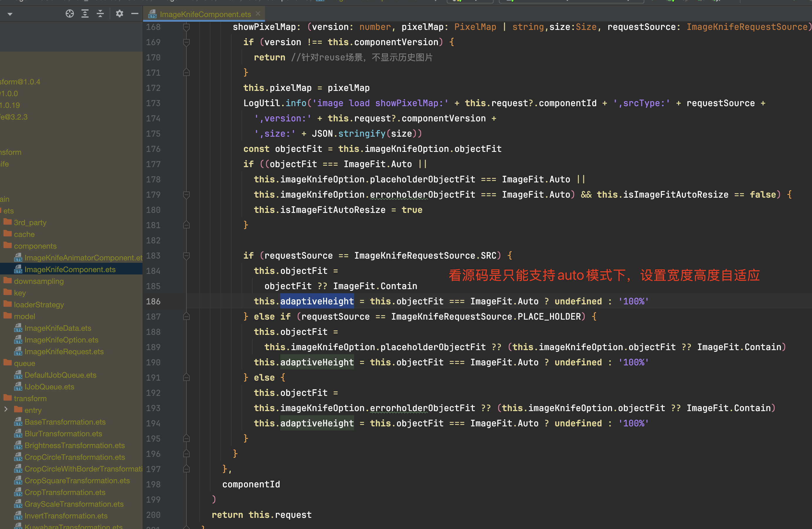Expand the entry folder chevron
This screenshot has width=812, height=529.
(x=6, y=410)
